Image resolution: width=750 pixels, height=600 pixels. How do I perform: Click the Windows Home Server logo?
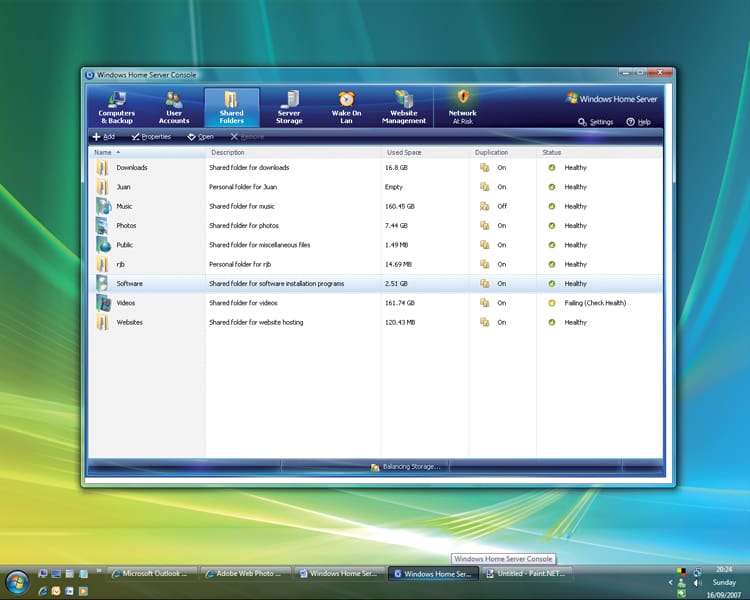612,99
